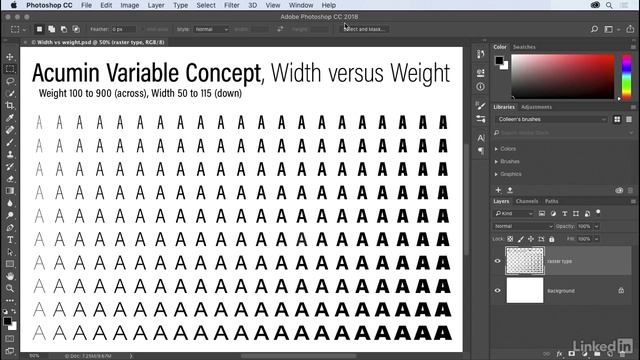
Task: Click the Subtract from selection icon
Action: (64, 29)
